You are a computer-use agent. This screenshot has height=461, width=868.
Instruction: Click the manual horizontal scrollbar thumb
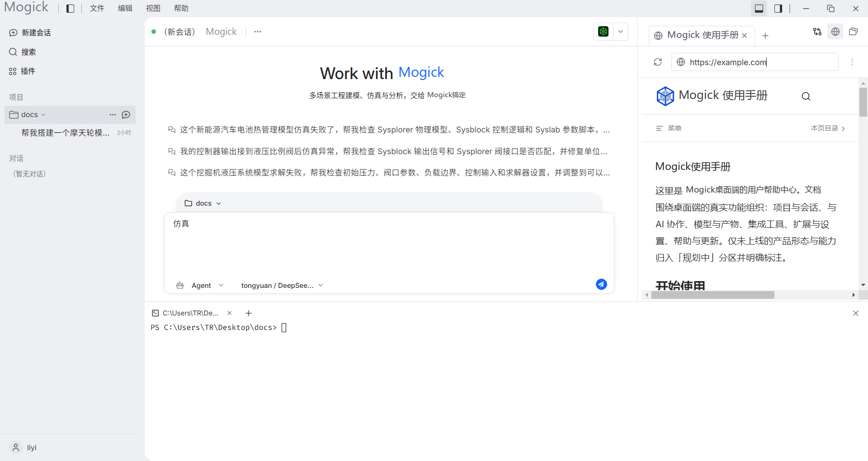click(713, 295)
